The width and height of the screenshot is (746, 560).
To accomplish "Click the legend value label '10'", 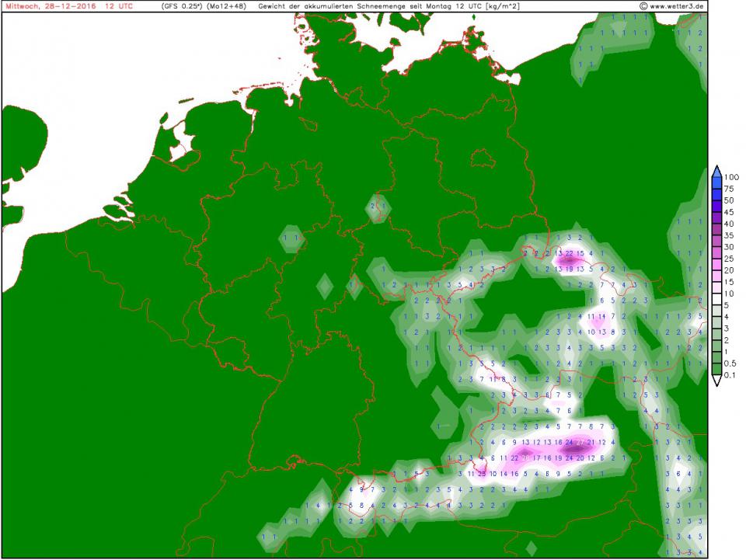I will click(x=732, y=294).
